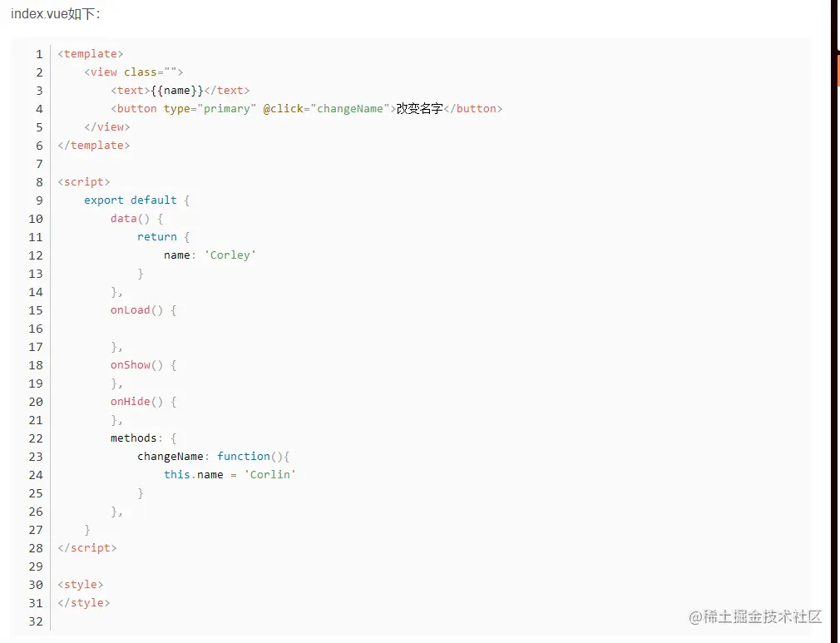
Task: Click line number 7 in the gutter
Action: (39, 164)
